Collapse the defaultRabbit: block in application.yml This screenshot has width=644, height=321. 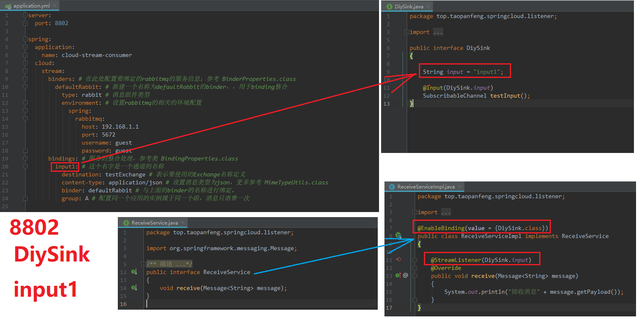point(25,87)
